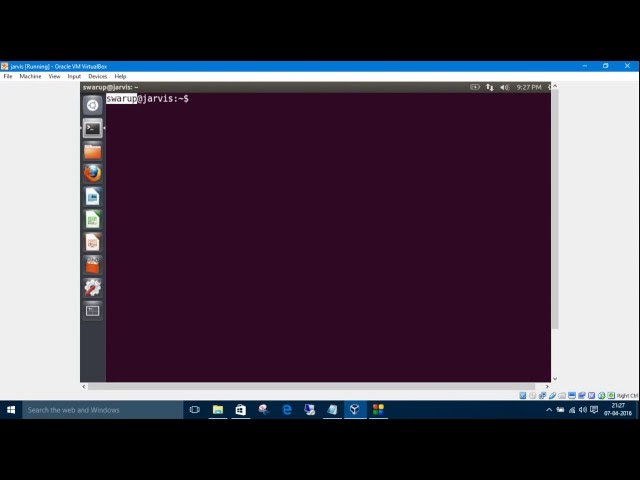Open File Explorer from the taskbar
The width and height of the screenshot is (640, 480).
(218, 410)
